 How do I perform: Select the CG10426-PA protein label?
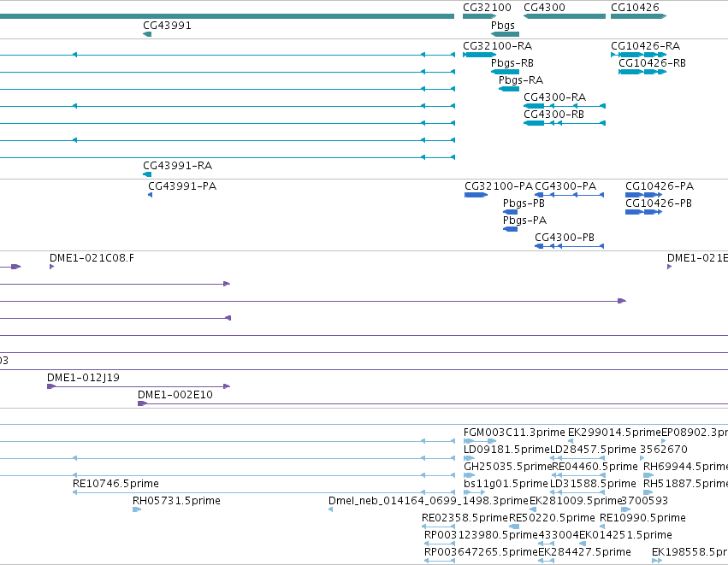[x=660, y=186]
